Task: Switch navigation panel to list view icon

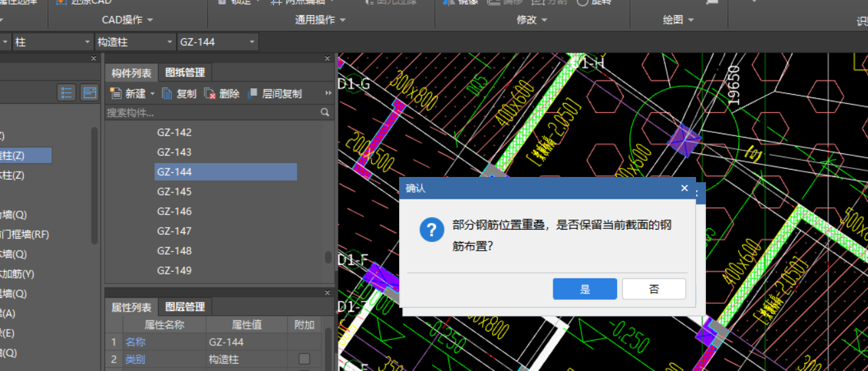Action: [x=67, y=93]
